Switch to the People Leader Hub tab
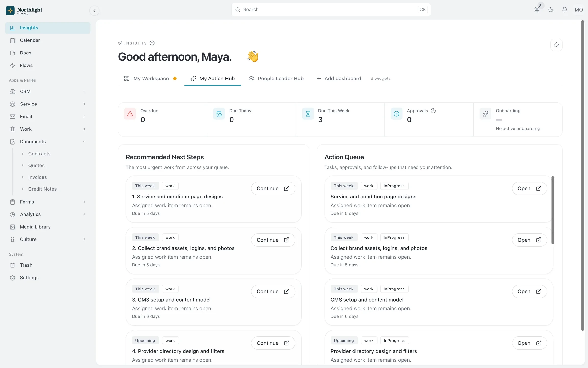Image resolution: width=588 pixels, height=368 pixels. pos(276,79)
